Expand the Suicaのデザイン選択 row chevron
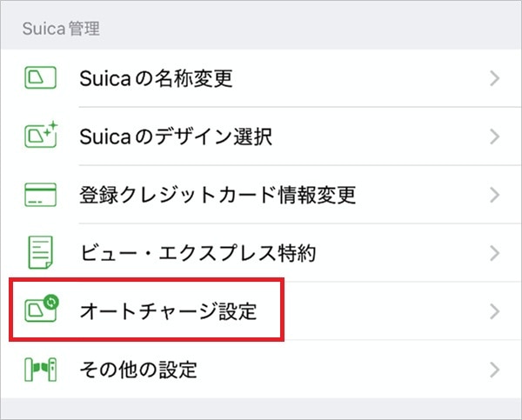 pos(495,137)
